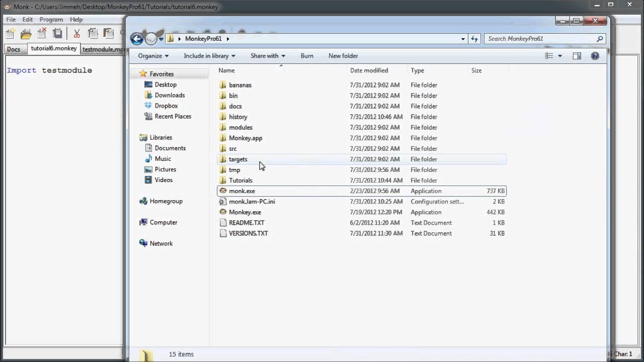Click the Forward arrow in Explorer

[x=151, y=39]
